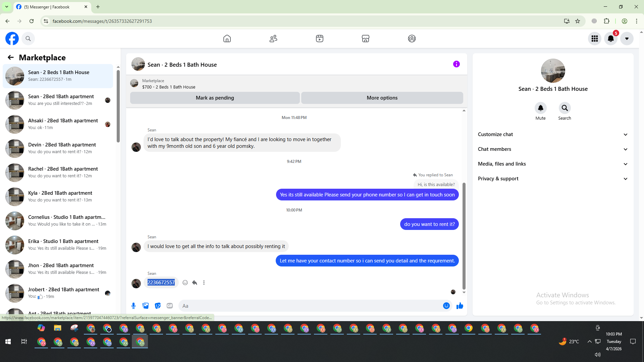Open Cornelius Studio 1 Bath conversation

(x=58, y=221)
